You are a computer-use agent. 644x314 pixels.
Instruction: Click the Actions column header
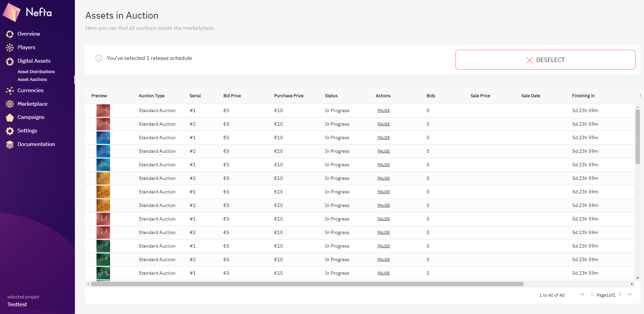pos(383,96)
